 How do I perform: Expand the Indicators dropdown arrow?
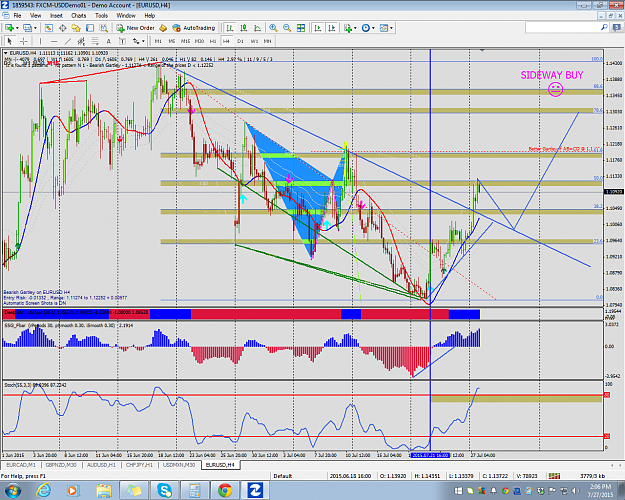pos(355,28)
